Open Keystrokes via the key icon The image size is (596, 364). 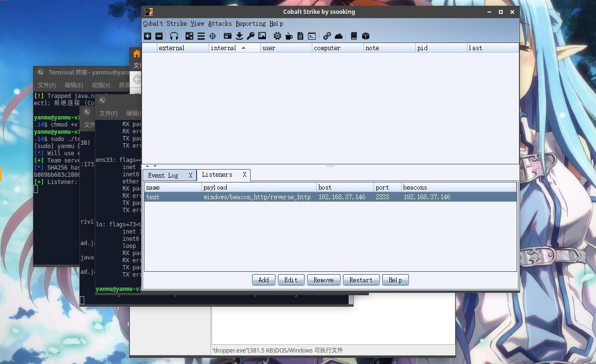[251, 36]
